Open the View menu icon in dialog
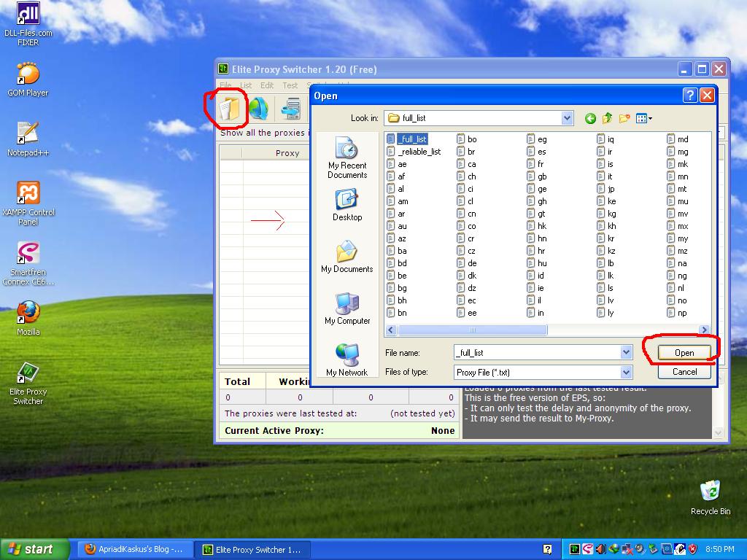The width and height of the screenshot is (747, 560). (x=643, y=118)
